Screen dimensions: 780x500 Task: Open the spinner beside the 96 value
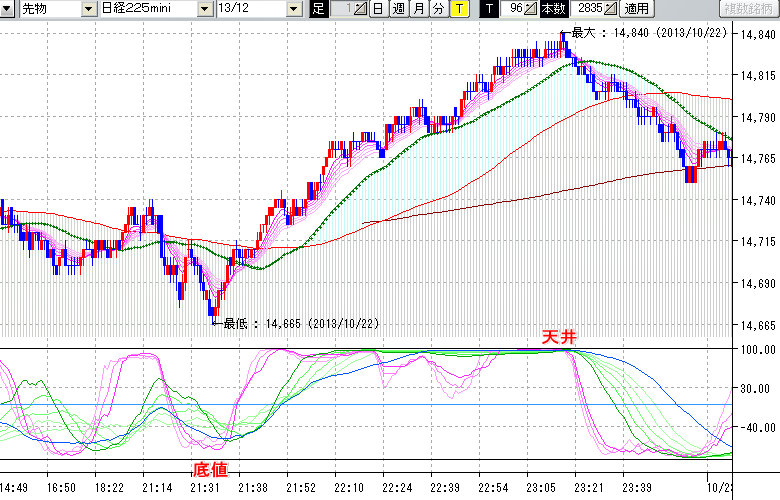pyautogui.click(x=531, y=8)
